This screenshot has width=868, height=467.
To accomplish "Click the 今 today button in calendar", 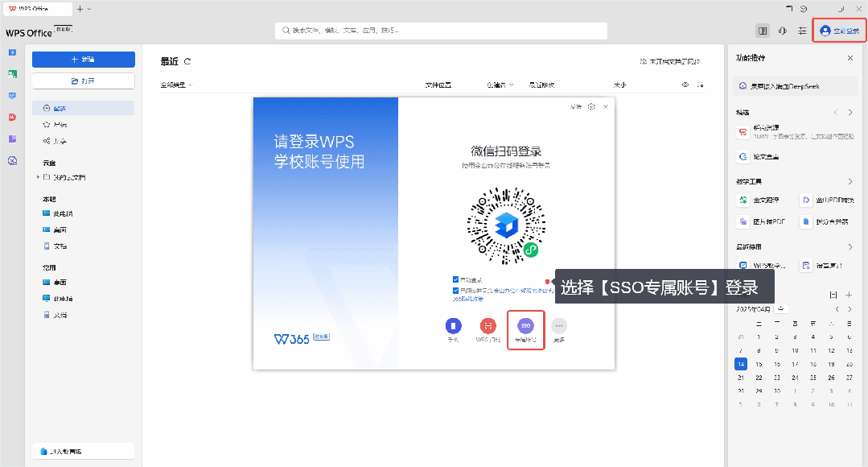I will 780,309.
